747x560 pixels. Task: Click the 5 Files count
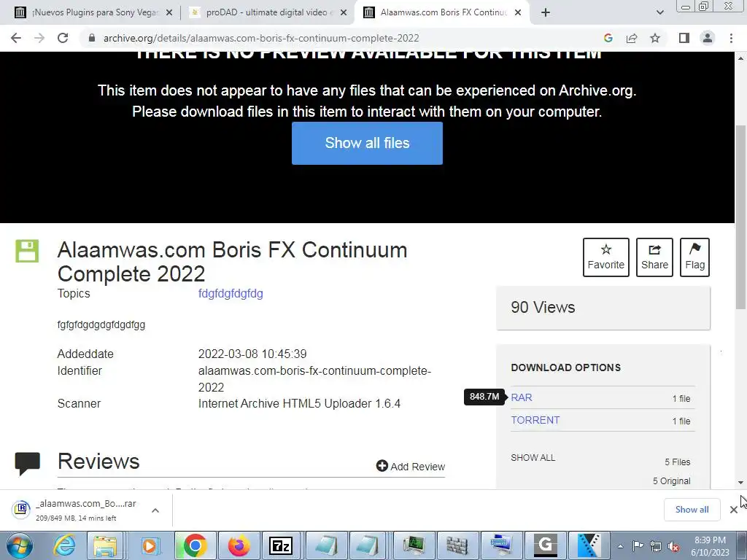pos(678,462)
